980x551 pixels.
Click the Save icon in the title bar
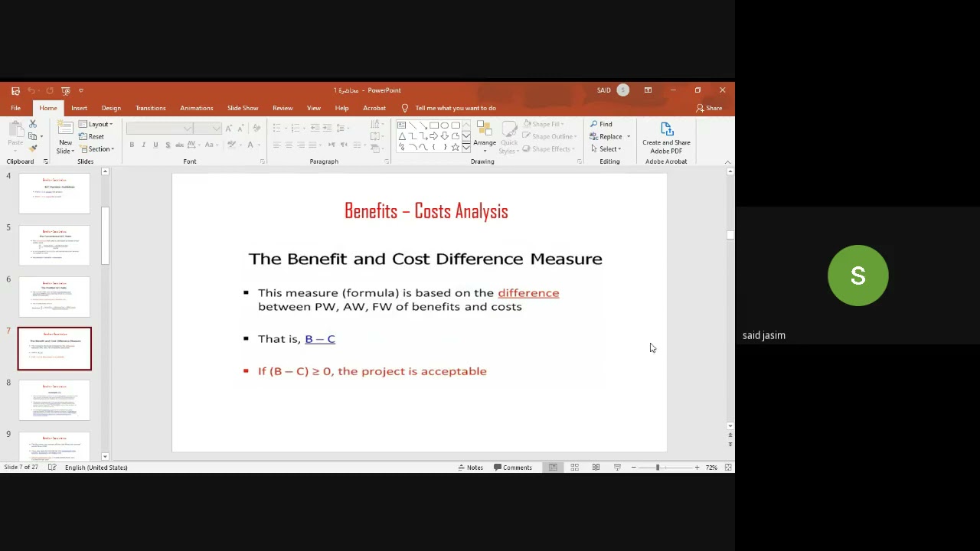15,90
